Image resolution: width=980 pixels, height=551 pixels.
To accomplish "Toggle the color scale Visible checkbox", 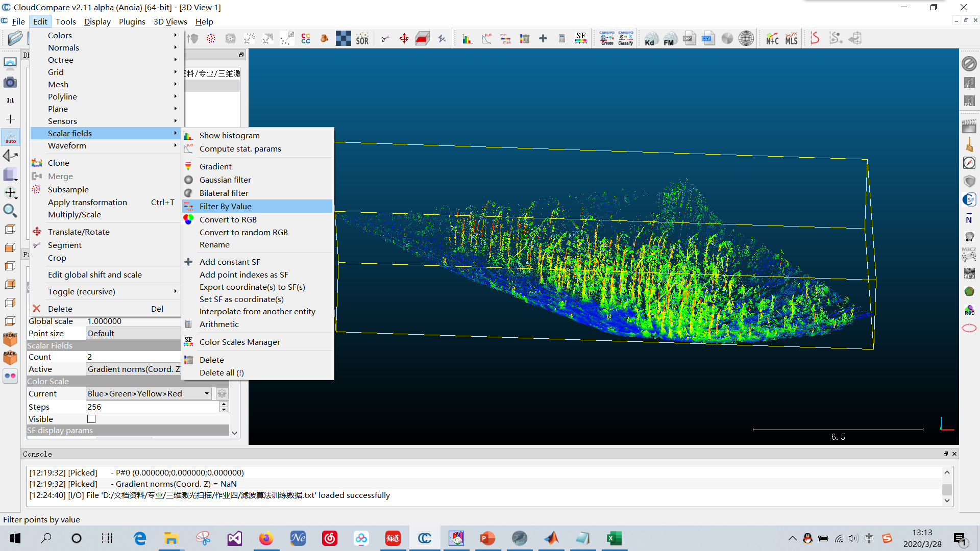I will tap(91, 419).
